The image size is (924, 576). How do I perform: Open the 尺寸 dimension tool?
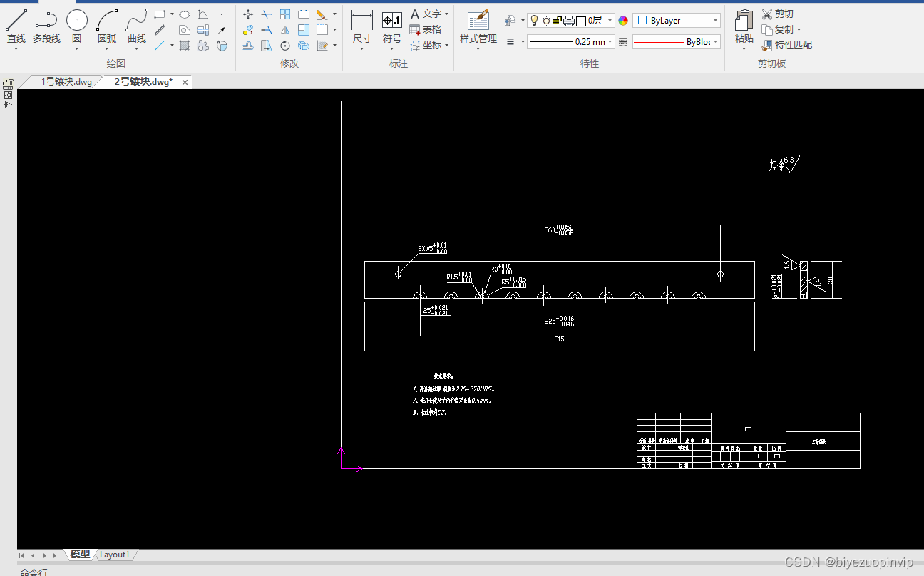pyautogui.click(x=362, y=26)
